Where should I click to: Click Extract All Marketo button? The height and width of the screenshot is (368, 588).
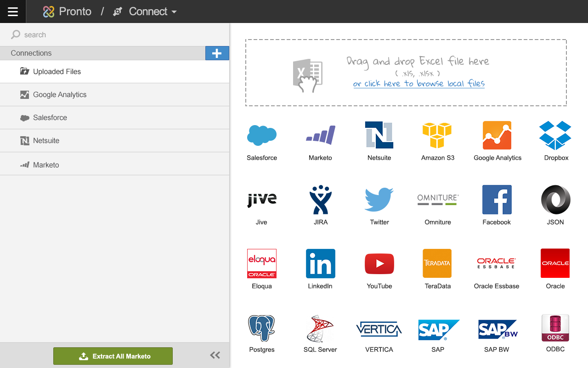pyautogui.click(x=113, y=356)
